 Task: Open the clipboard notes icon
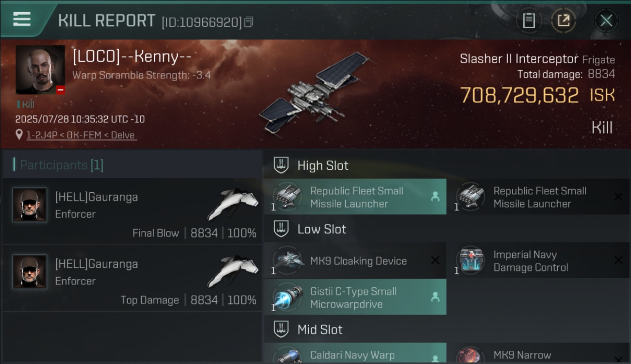pos(529,20)
